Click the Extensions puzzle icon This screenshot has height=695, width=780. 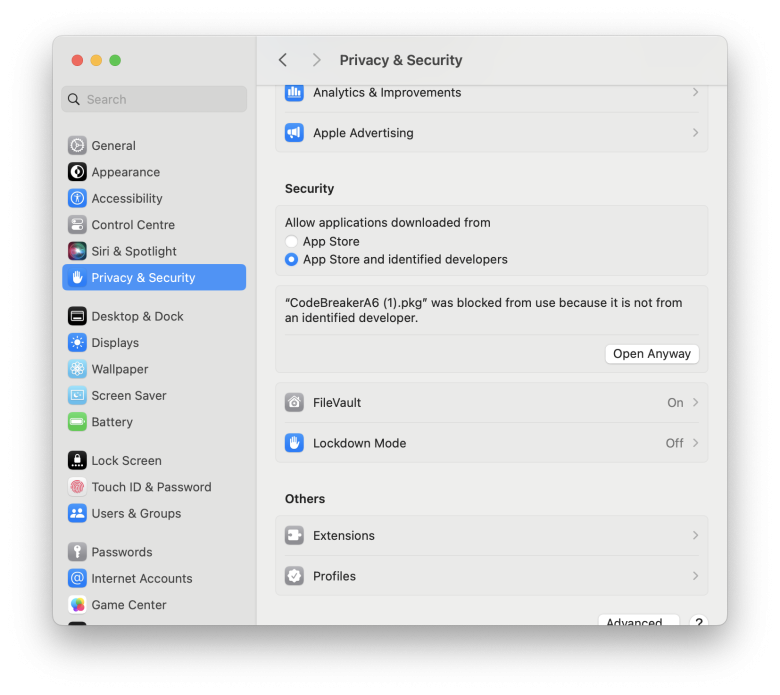click(294, 535)
